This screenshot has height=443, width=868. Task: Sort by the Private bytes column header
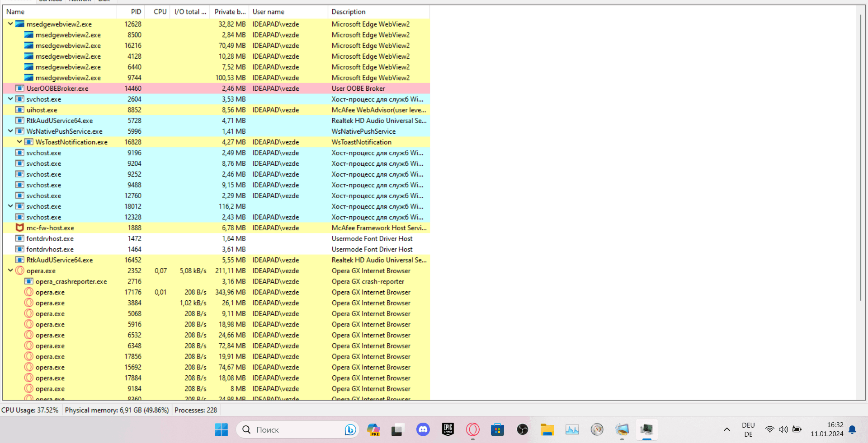point(230,12)
